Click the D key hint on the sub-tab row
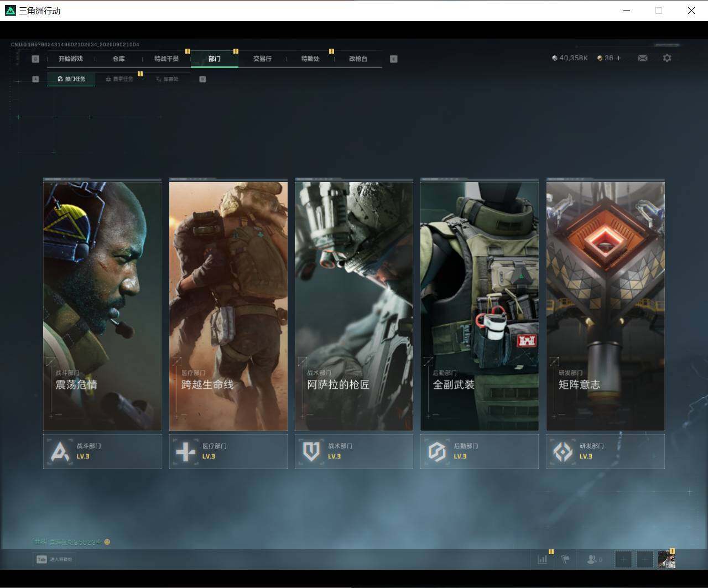This screenshot has height=588, width=708. tap(202, 79)
